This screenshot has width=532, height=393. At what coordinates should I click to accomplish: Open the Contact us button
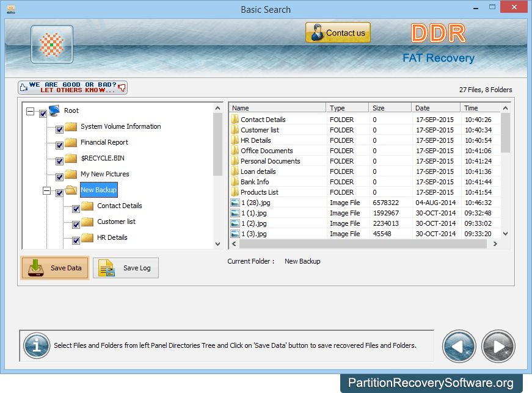click(338, 32)
